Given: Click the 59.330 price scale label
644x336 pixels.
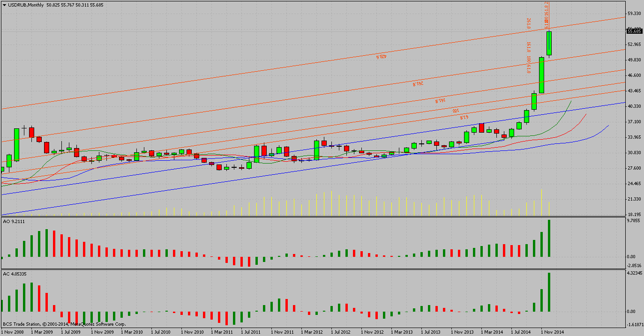Looking at the screenshot, I should [634, 14].
